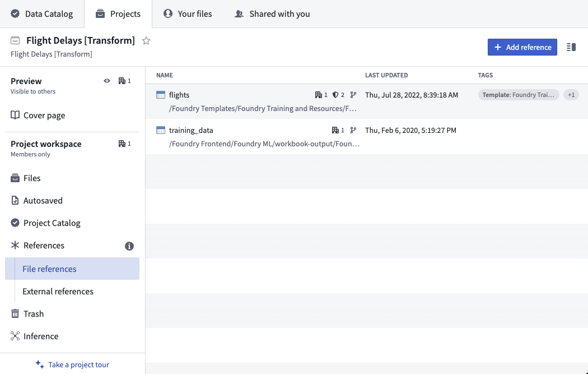The width and height of the screenshot is (588, 374).
Task: Click the project tour sparkle icon
Action: point(40,364)
